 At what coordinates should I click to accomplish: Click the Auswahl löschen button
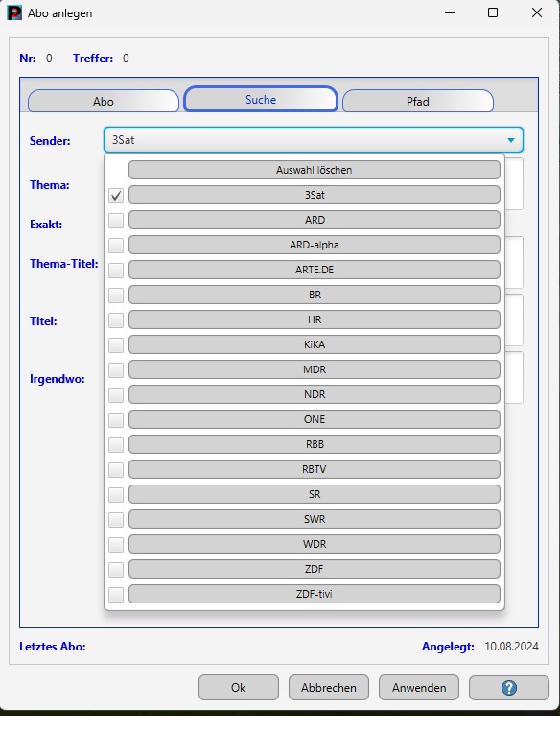tap(315, 170)
